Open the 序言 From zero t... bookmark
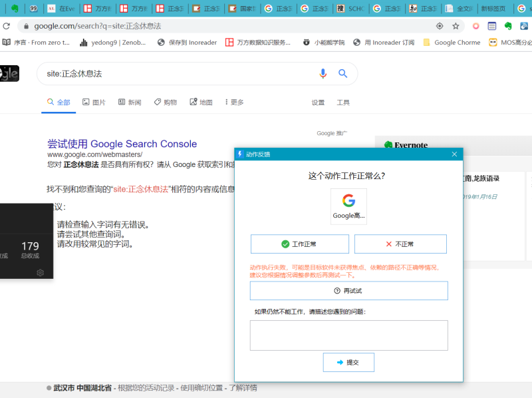This screenshot has width=532, height=398. (x=36, y=43)
